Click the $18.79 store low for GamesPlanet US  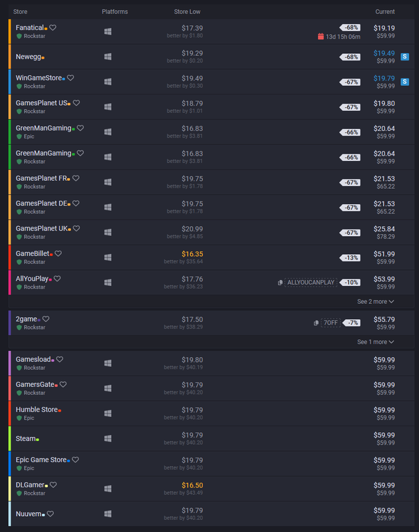coord(192,104)
